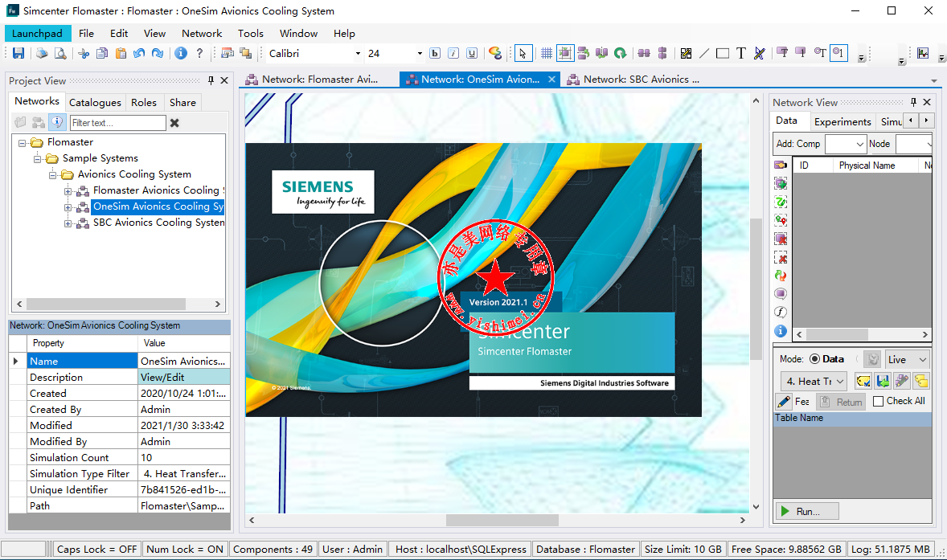Select the OneSim Avionics Cooling System tree item
This screenshot has width=947, height=560.
[x=158, y=207]
